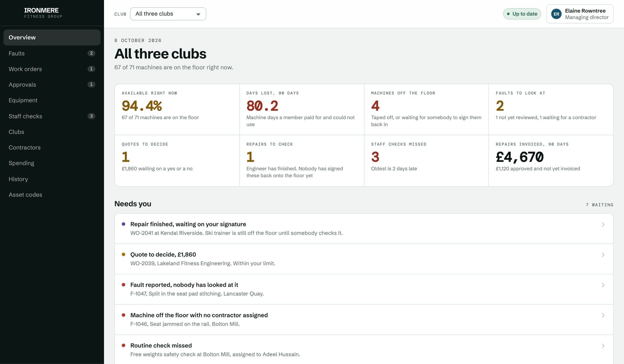Click the Work orders count badge
Viewport: 624px width, 364px height.
pyautogui.click(x=91, y=69)
